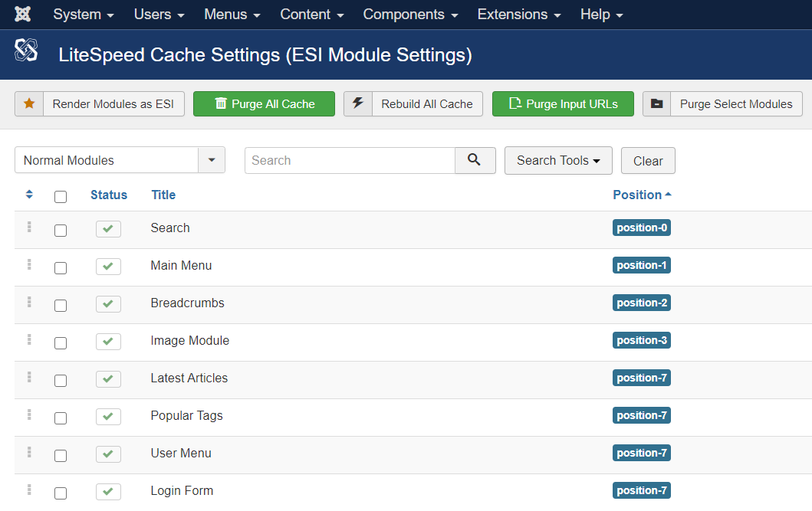812x511 pixels.
Task: Open the Extensions menu
Action: click(x=519, y=15)
